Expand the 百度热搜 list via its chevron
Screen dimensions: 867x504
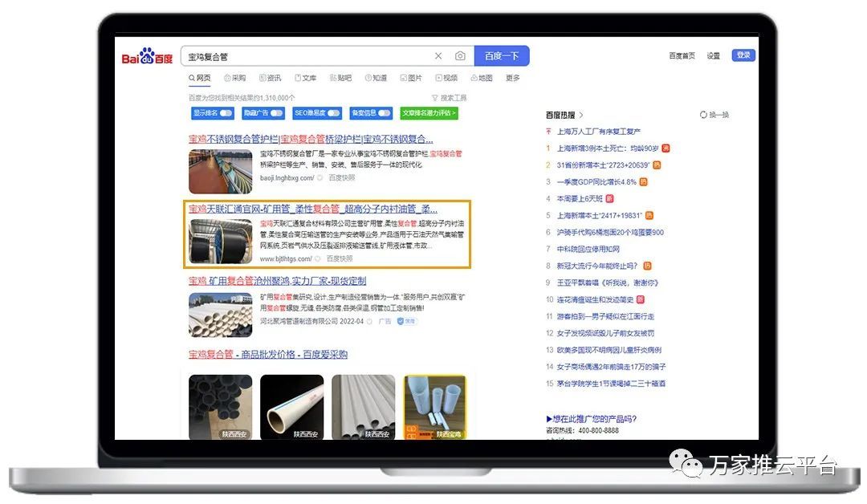click(x=581, y=115)
